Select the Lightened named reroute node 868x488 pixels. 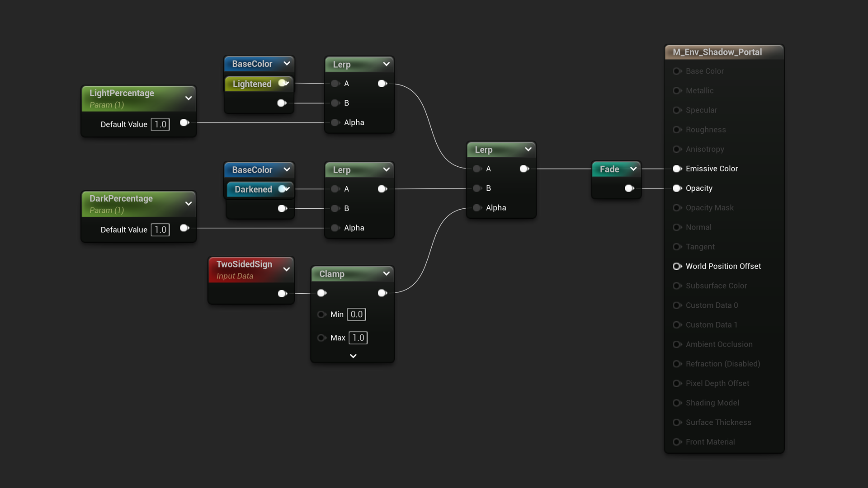coord(252,84)
